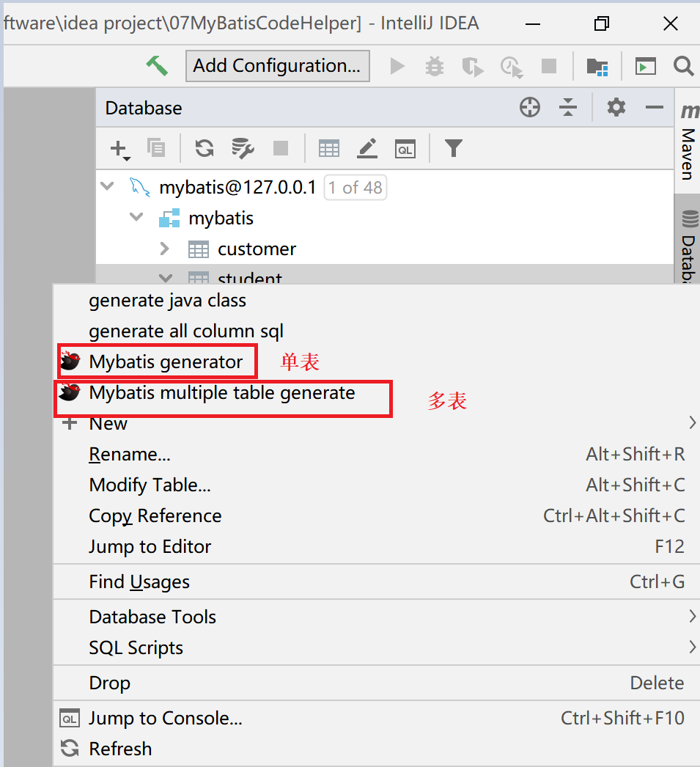The image size is (700, 767).
Task: Click Run with Coverage shield icon
Action: point(473,67)
